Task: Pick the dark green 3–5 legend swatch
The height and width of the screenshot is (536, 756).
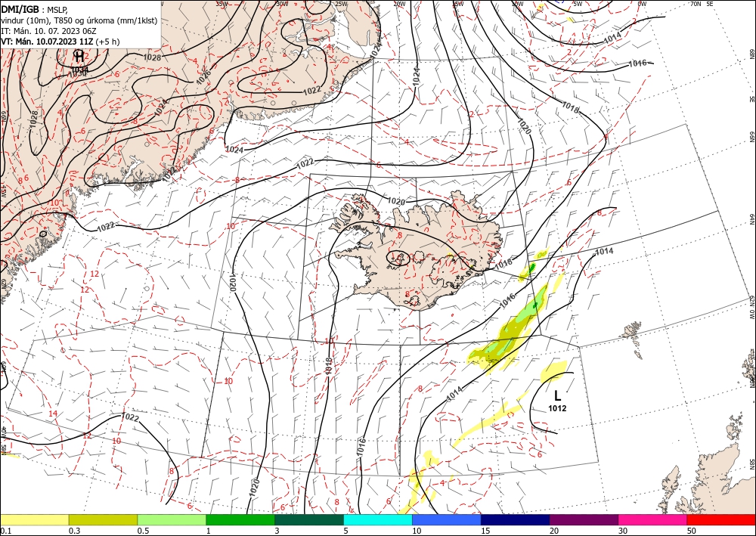Action: [x=309, y=519]
